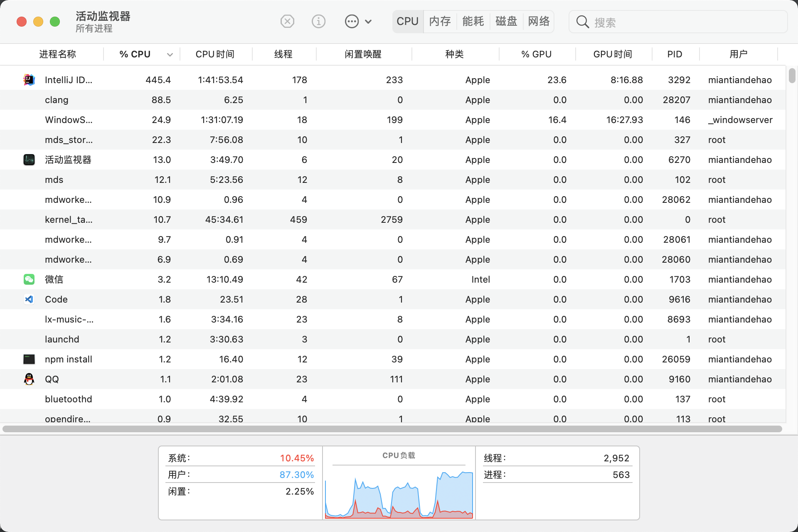The image size is (798, 532).
Task: Click the IntelliJ IDEA process icon
Action: click(x=29, y=80)
